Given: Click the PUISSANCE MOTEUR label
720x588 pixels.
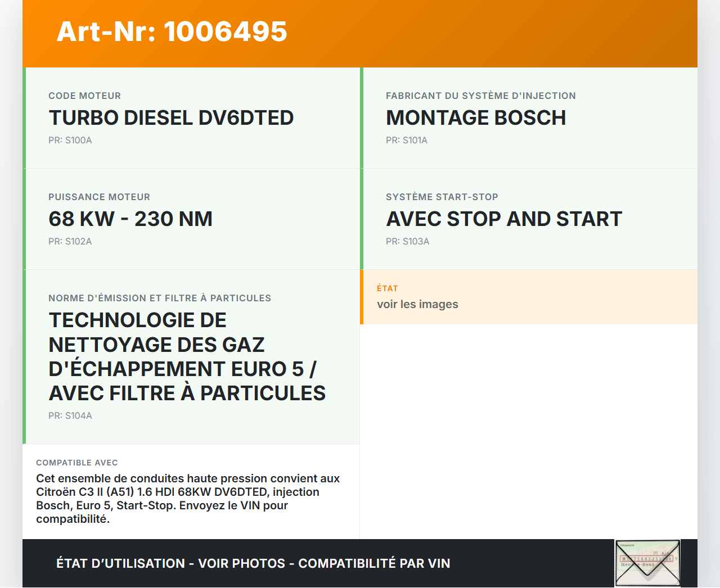Looking at the screenshot, I should click(99, 197).
